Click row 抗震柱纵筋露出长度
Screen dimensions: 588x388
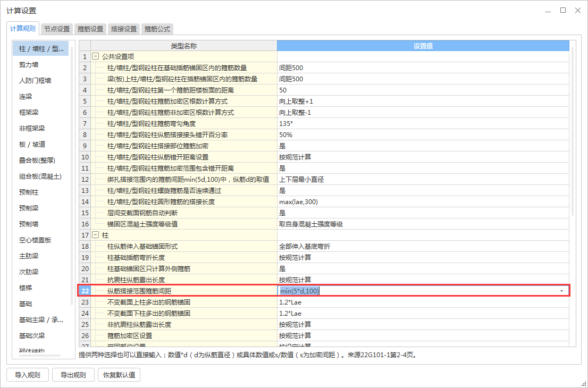[324, 280]
